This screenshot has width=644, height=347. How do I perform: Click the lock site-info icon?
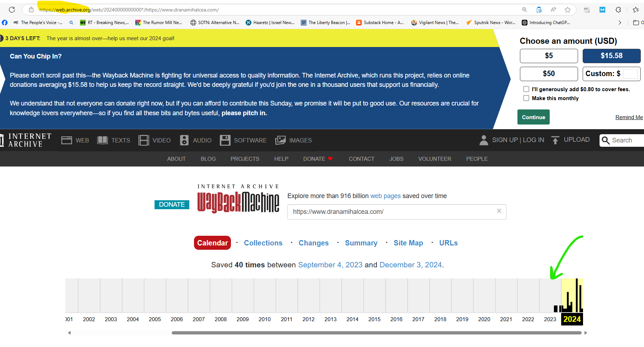31,10
